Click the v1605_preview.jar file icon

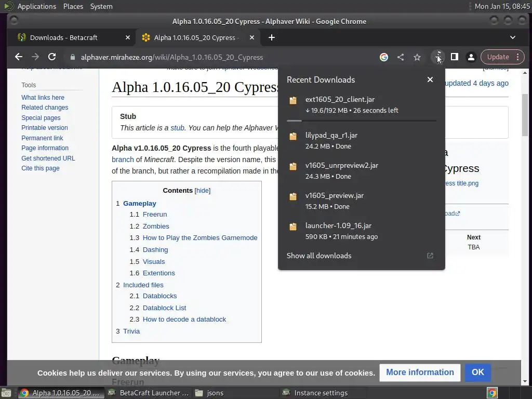[x=293, y=197]
